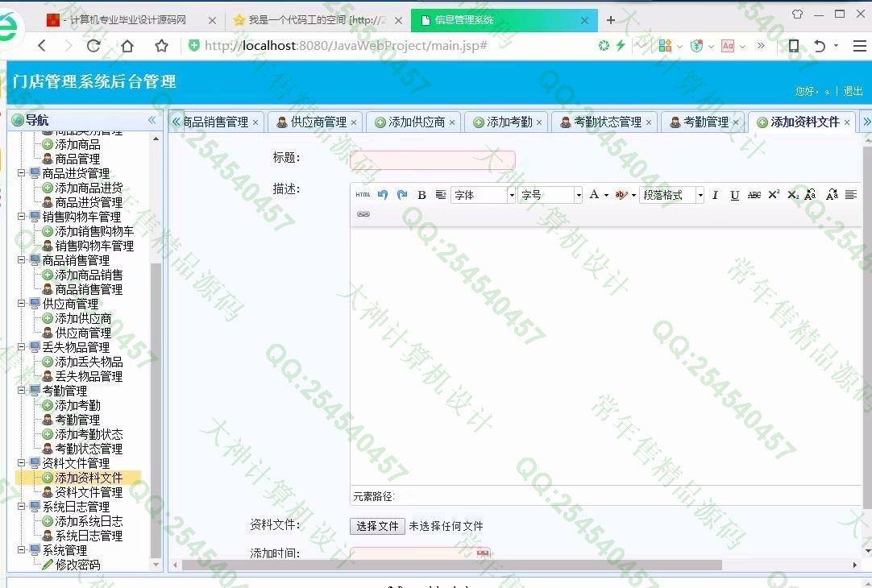Apply superscript formatting

coord(774,194)
